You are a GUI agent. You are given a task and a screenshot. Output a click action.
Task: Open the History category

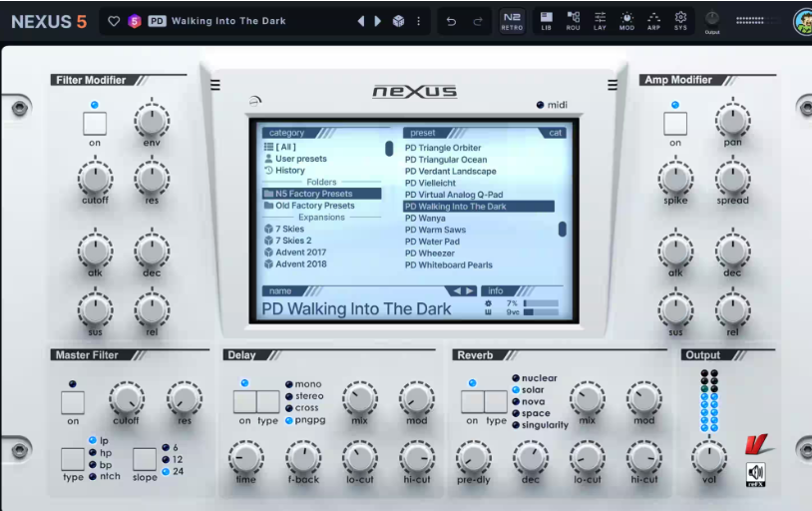(x=284, y=171)
